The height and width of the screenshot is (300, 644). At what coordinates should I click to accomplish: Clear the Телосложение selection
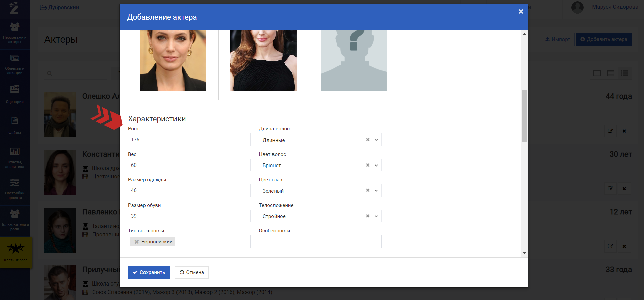pyautogui.click(x=368, y=216)
